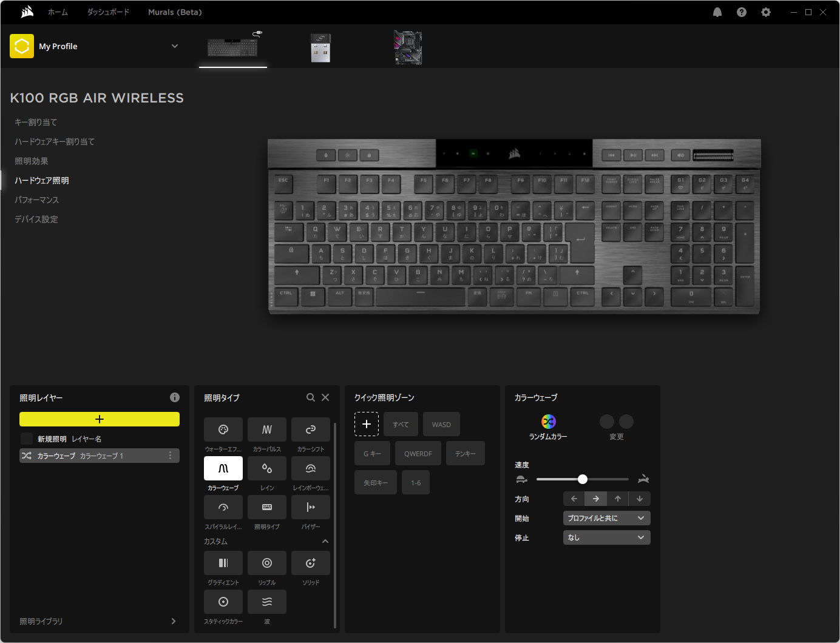This screenshot has width=840, height=643.
Task: Add a new lighting layer with the yellow plus button
Action: tap(100, 419)
